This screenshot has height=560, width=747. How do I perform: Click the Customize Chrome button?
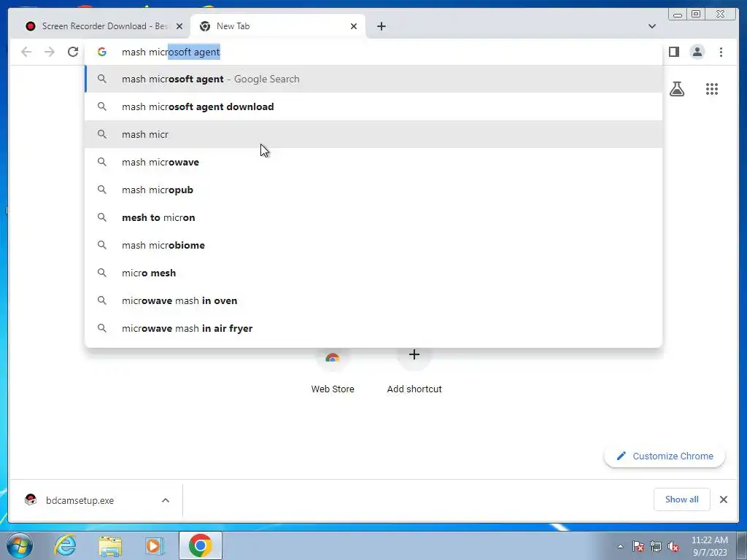tap(665, 456)
